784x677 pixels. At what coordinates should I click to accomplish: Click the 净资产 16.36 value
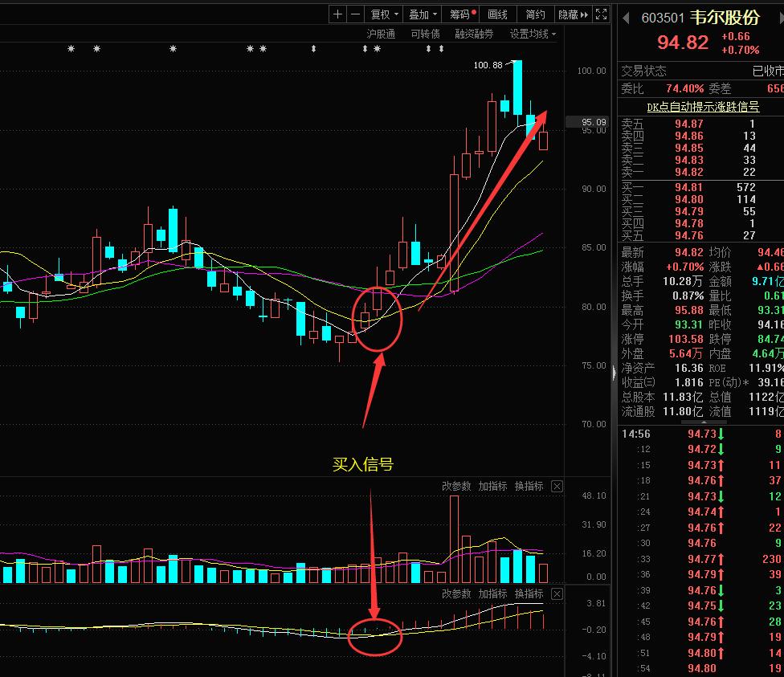689,368
